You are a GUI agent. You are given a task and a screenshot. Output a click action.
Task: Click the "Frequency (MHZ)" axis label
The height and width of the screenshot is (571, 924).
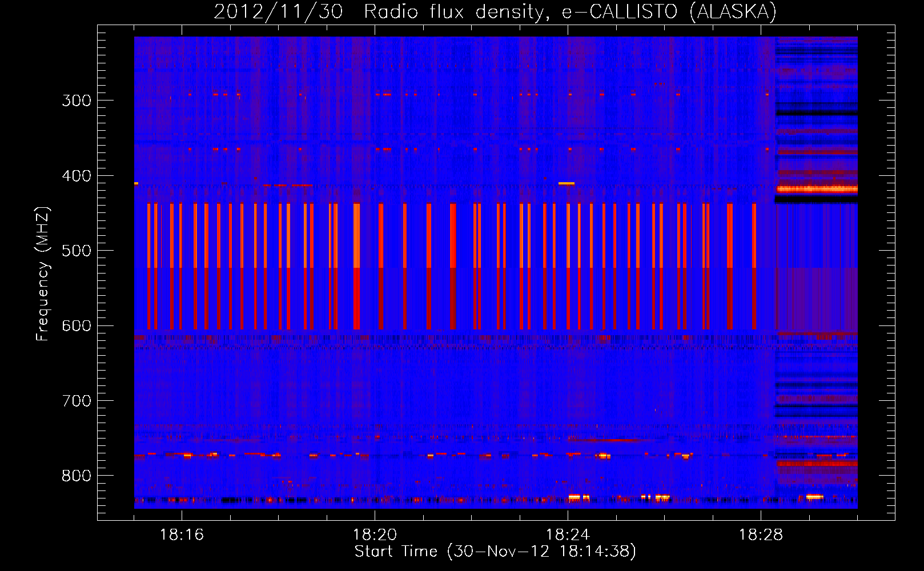[43, 274]
